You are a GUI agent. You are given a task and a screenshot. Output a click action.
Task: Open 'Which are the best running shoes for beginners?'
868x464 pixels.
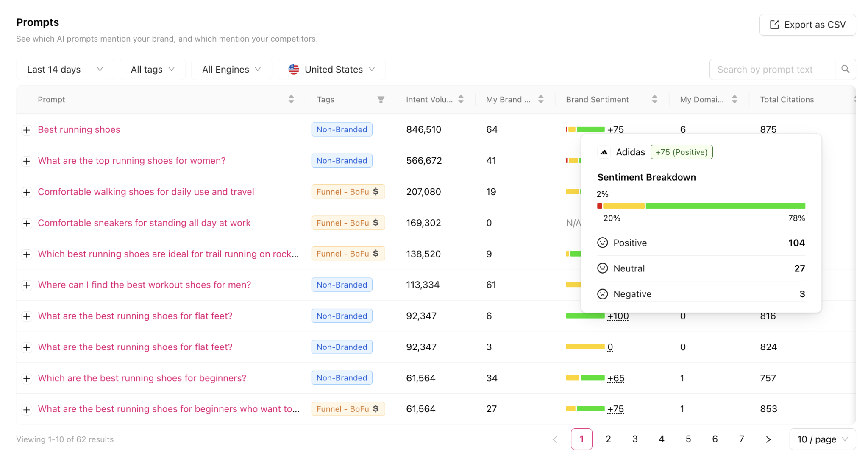pos(142,378)
